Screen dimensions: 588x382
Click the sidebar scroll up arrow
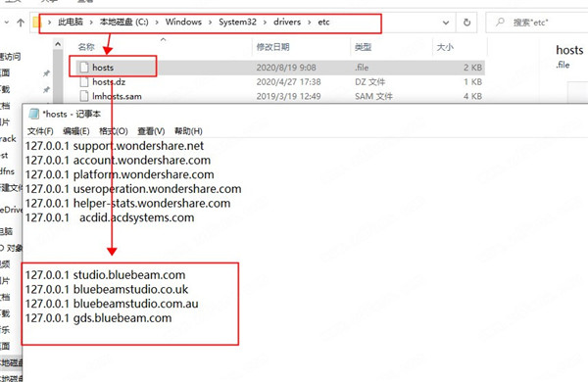(58, 44)
